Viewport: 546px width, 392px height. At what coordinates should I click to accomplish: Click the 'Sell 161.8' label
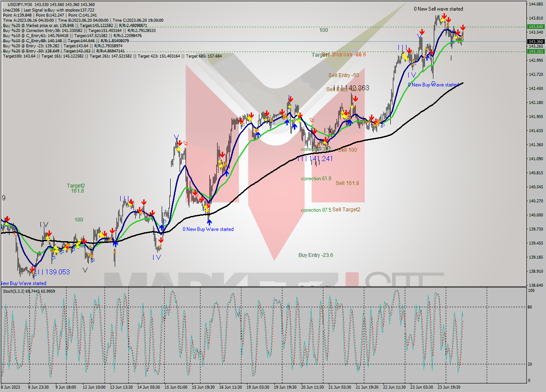347,183
